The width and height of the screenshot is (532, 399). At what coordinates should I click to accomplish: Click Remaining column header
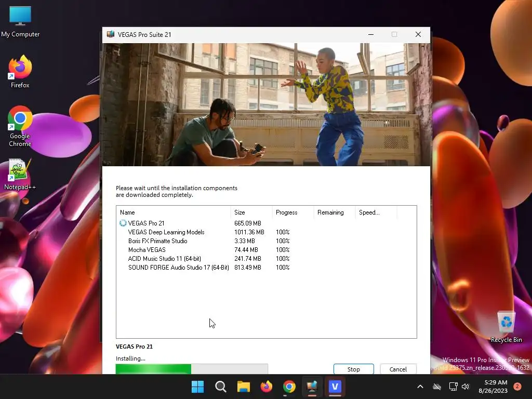(335, 212)
